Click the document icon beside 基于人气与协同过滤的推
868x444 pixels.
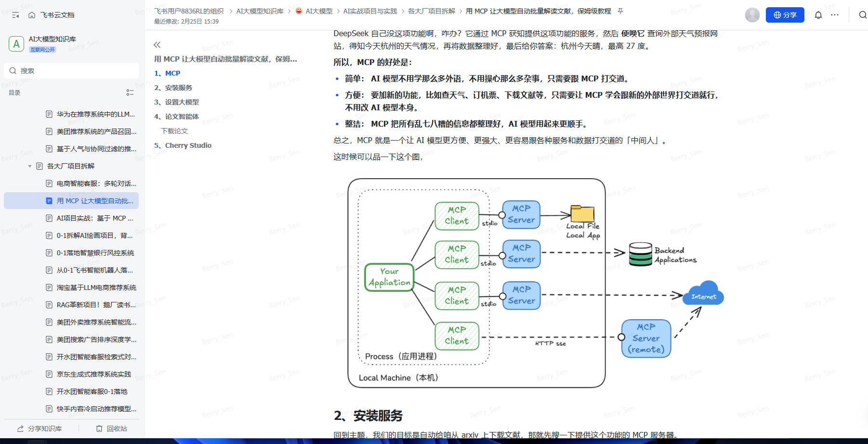49,149
